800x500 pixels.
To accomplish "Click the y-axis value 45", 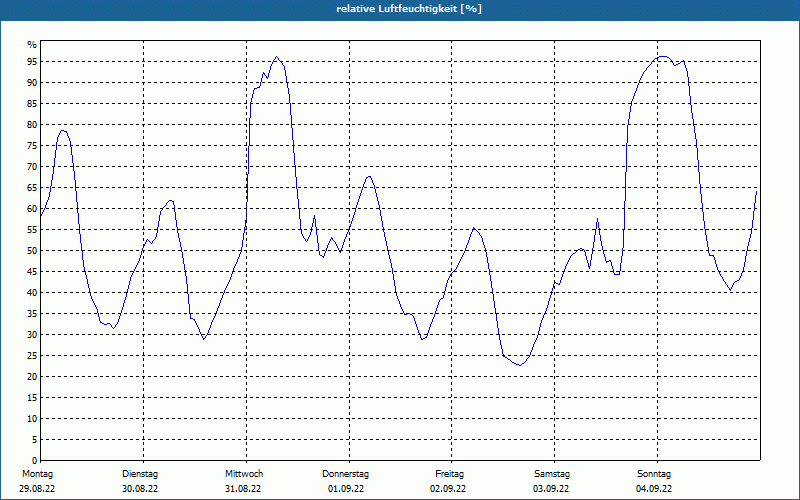I will tap(32, 271).
